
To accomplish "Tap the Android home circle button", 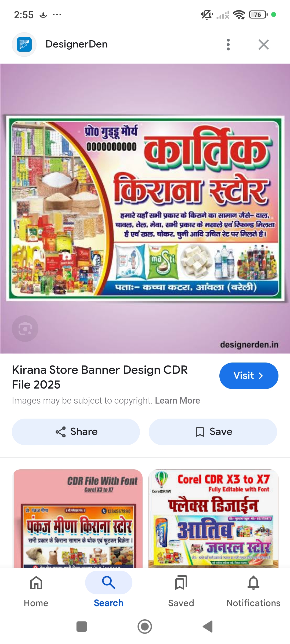I will [x=145, y=627].
